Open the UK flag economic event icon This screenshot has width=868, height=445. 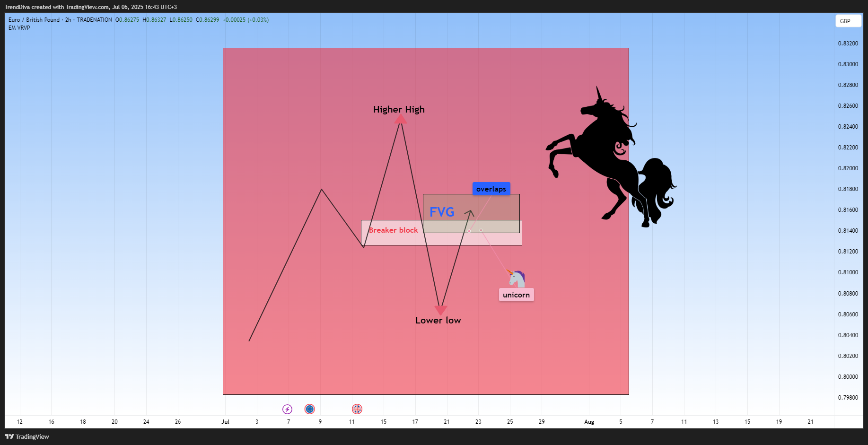point(357,409)
